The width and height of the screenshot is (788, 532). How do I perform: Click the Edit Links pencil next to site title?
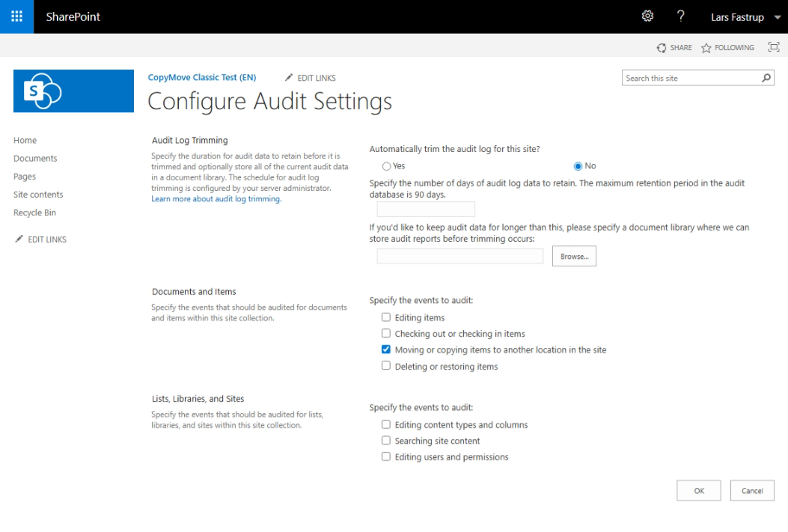tap(290, 77)
